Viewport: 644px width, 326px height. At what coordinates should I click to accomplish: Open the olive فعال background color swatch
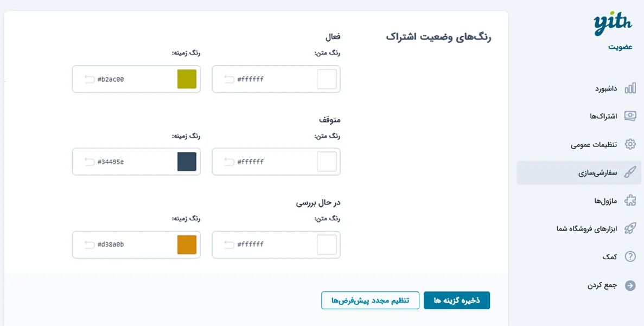(x=187, y=79)
